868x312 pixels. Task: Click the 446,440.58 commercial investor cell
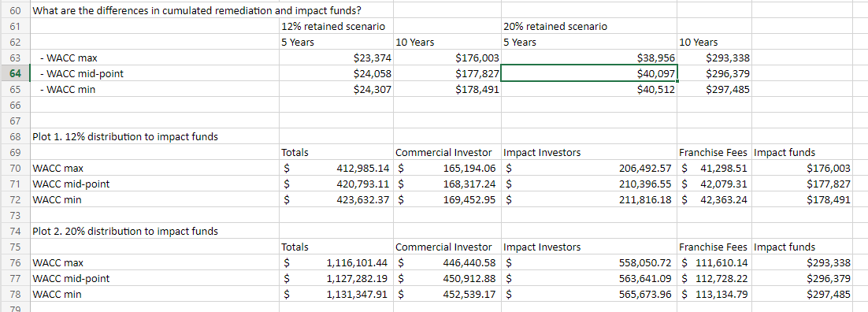(447, 262)
